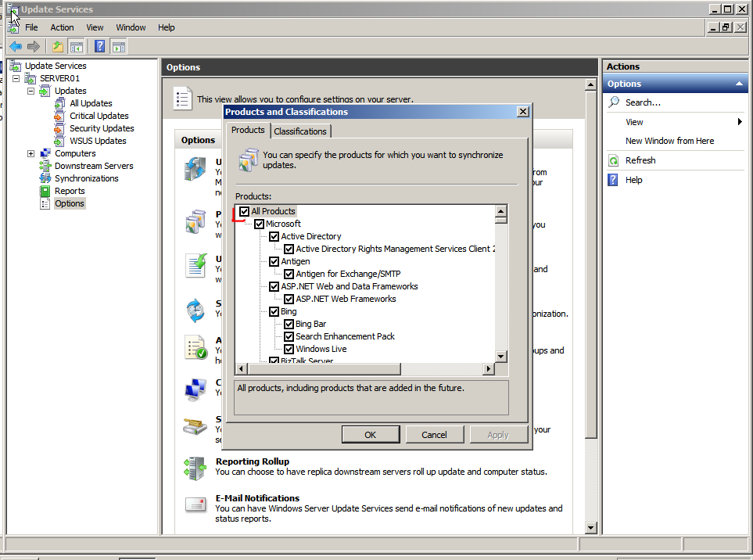The width and height of the screenshot is (753, 560).
Task: Toggle the Bing Bar checkbox
Action: point(289,324)
